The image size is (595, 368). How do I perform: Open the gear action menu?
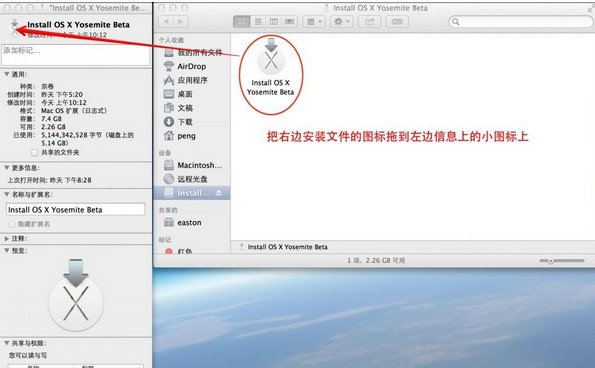tap(342, 22)
